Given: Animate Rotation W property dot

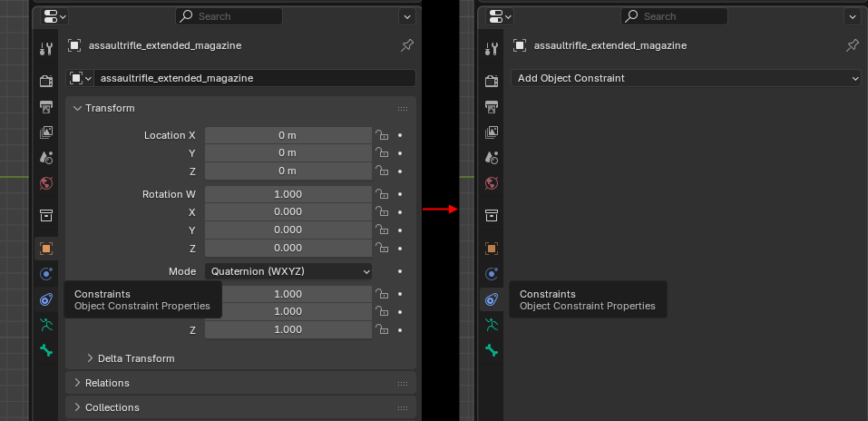Looking at the screenshot, I should tap(400, 194).
